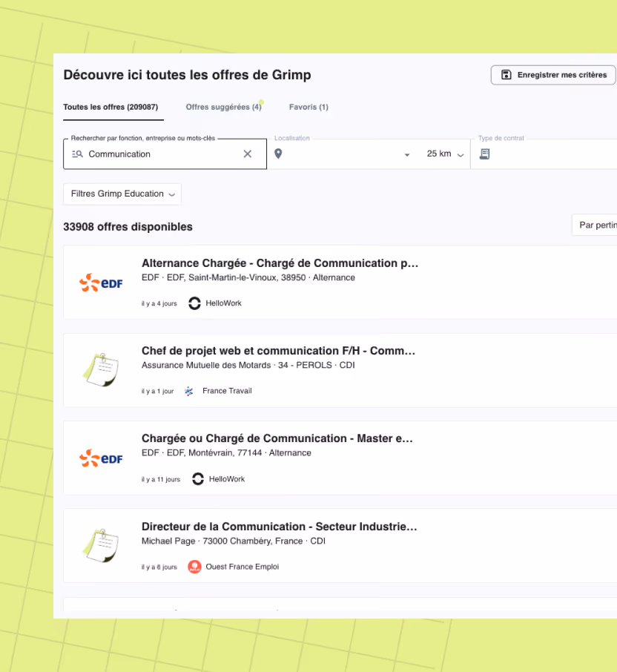Viewport: 617px width, 672px height.
Task: Open the Localisation dropdown arrow
Action: click(407, 155)
